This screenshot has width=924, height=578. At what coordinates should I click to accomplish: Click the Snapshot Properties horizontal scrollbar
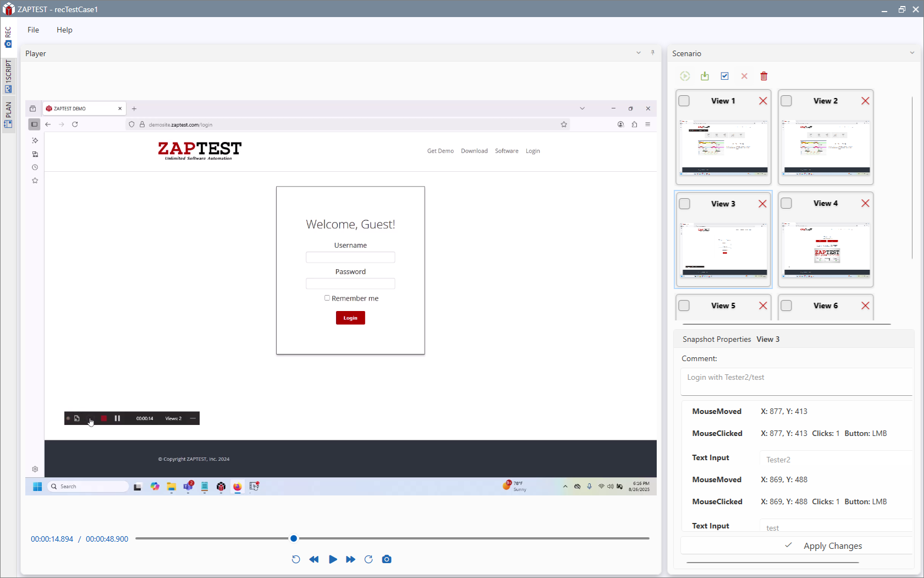[x=773, y=563]
